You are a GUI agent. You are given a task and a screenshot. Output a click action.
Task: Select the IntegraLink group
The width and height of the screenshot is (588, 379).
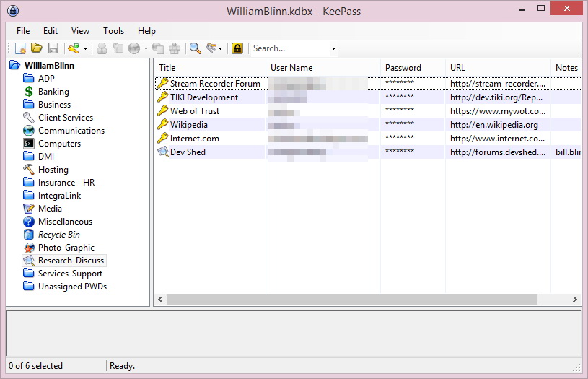59,196
